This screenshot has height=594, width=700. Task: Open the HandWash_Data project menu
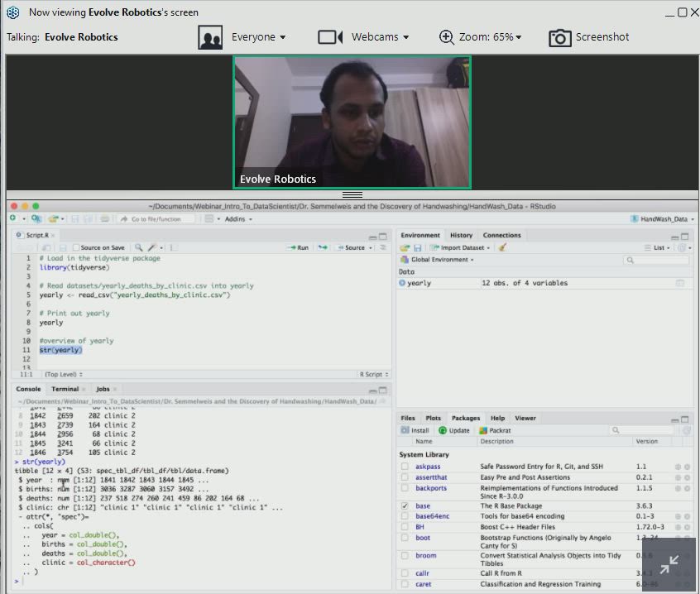[662, 218]
